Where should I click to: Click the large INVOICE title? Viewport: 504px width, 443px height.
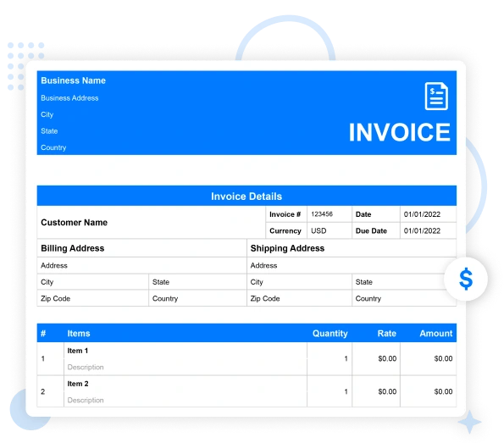[x=400, y=132]
